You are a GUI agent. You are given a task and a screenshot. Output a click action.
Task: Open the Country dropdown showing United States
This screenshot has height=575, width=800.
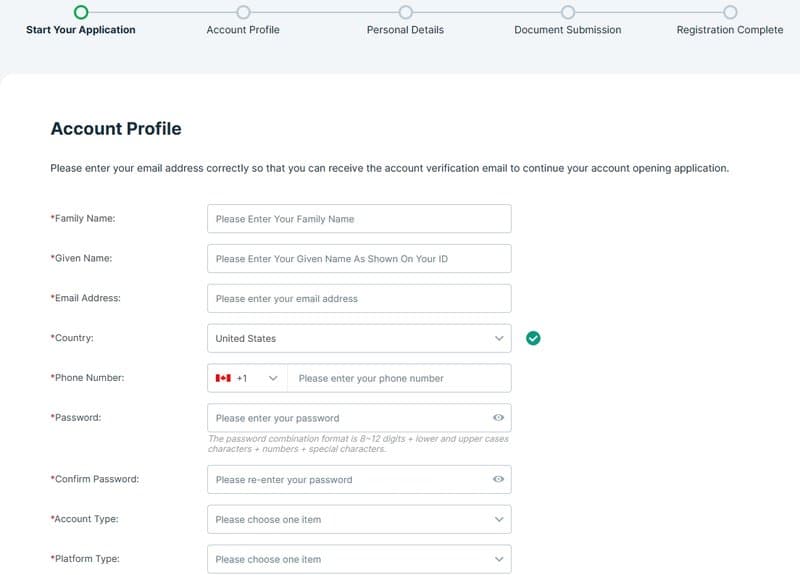tap(359, 338)
